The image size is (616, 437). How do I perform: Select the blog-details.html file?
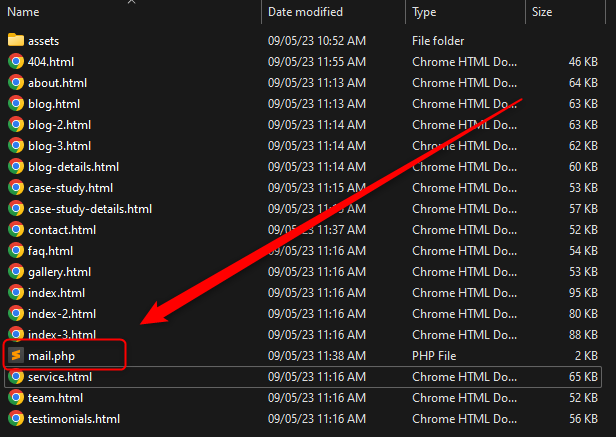[73, 166]
